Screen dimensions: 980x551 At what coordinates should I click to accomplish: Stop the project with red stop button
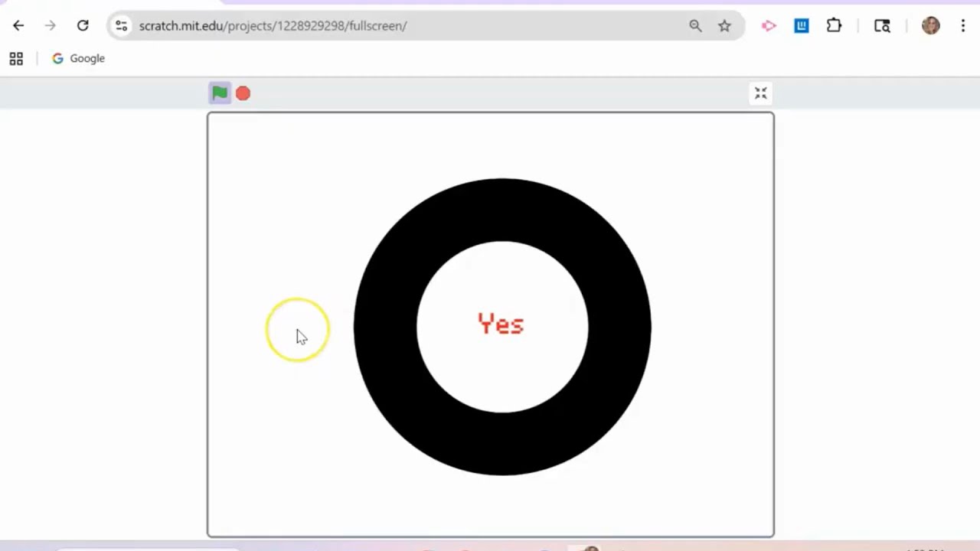point(243,93)
